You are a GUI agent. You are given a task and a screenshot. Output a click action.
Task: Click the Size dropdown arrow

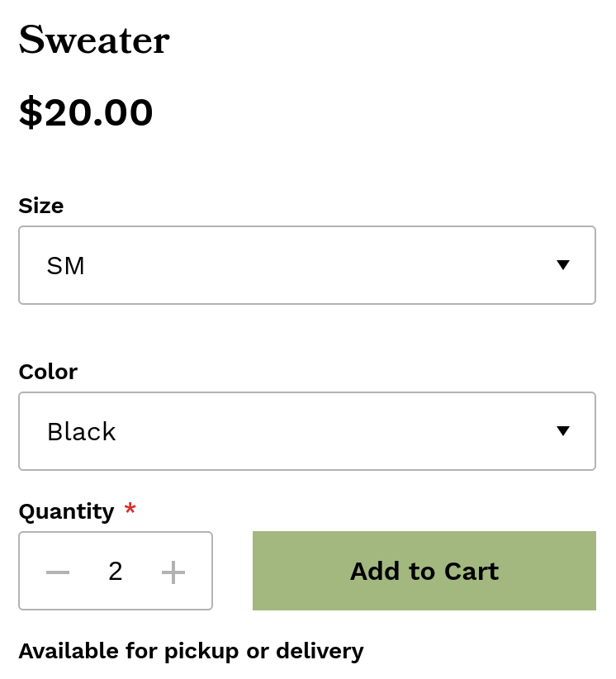(563, 265)
